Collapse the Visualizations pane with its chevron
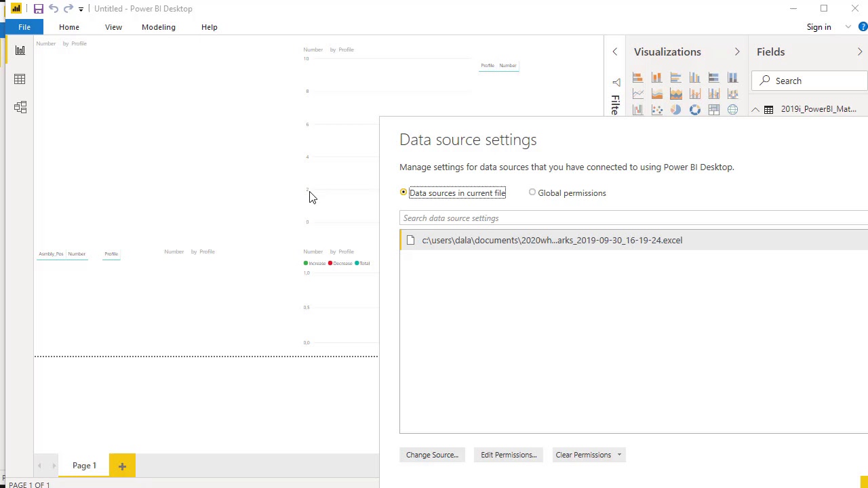Screen dimensions: 868x488 (737, 52)
